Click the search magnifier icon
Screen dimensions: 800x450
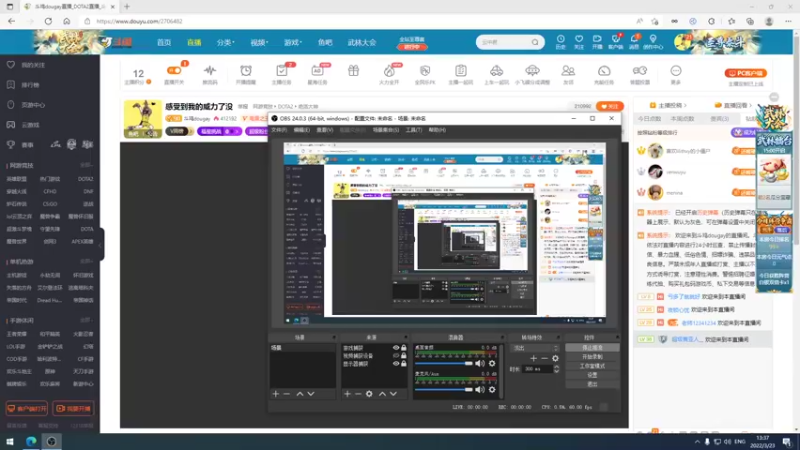(535, 42)
